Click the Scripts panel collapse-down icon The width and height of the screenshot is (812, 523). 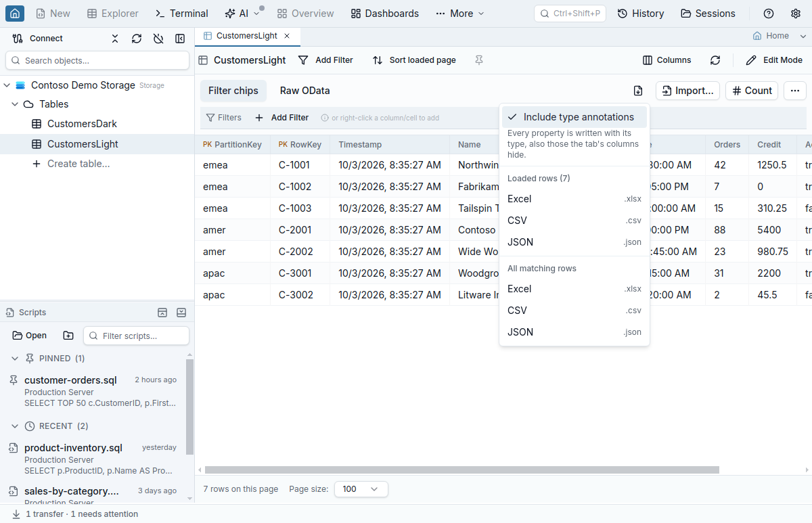pos(181,313)
